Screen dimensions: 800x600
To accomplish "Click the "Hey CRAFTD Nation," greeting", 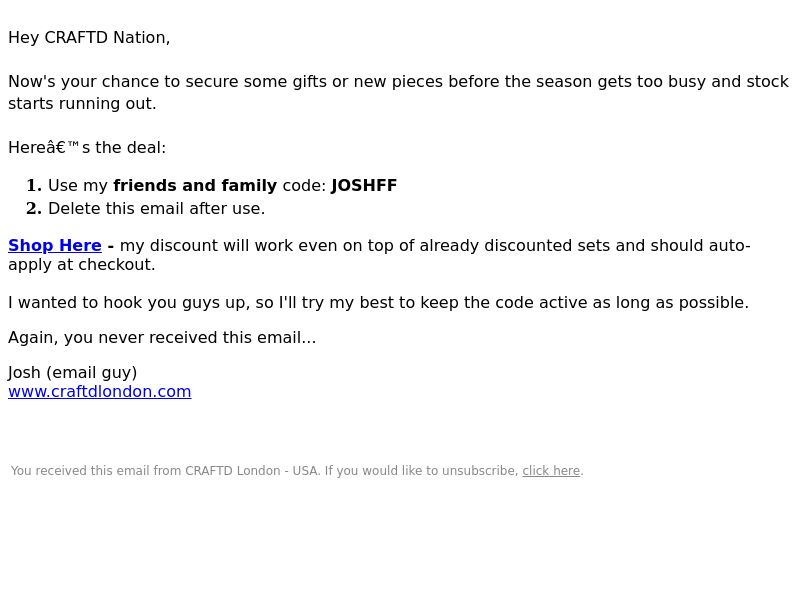I will [89, 38].
